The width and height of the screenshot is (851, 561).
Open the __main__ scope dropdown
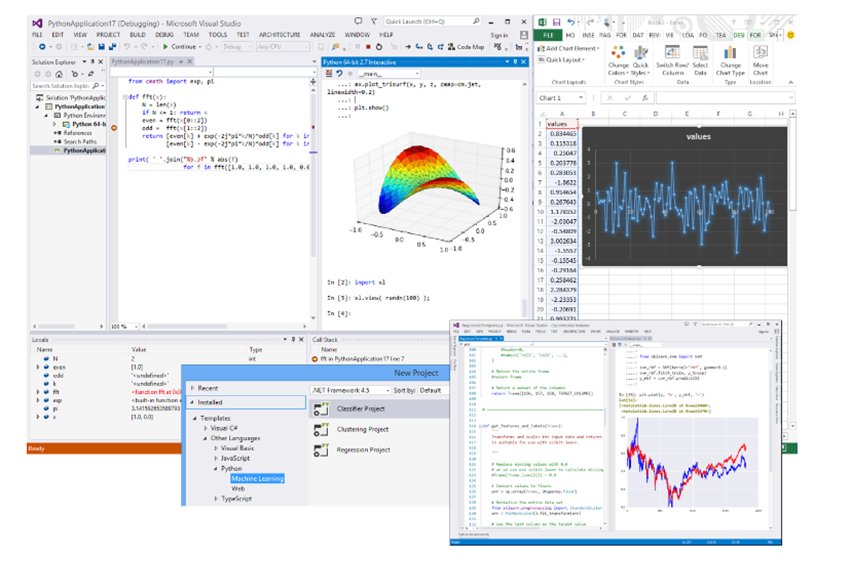click(417, 73)
